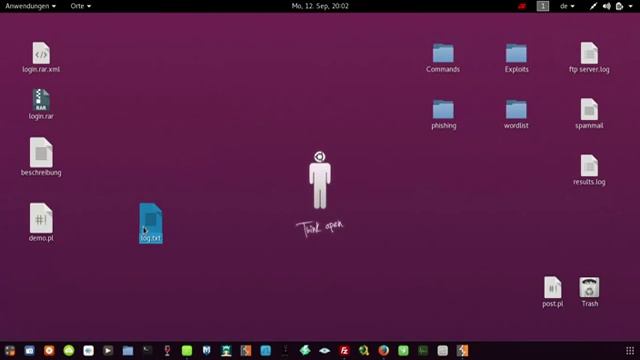This screenshot has width=640, height=360.
Task: Select the Trash icon on desktop
Action: tap(589, 287)
